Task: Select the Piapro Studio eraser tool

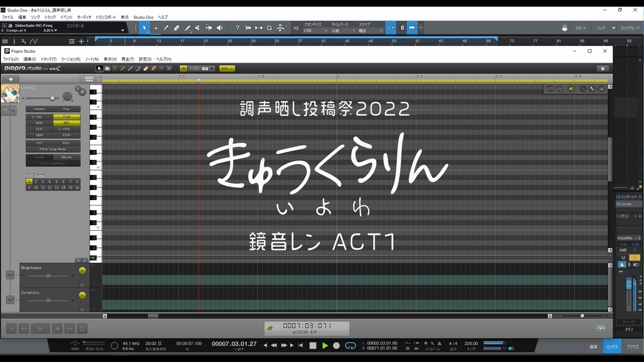Action: pyautogui.click(x=146, y=68)
